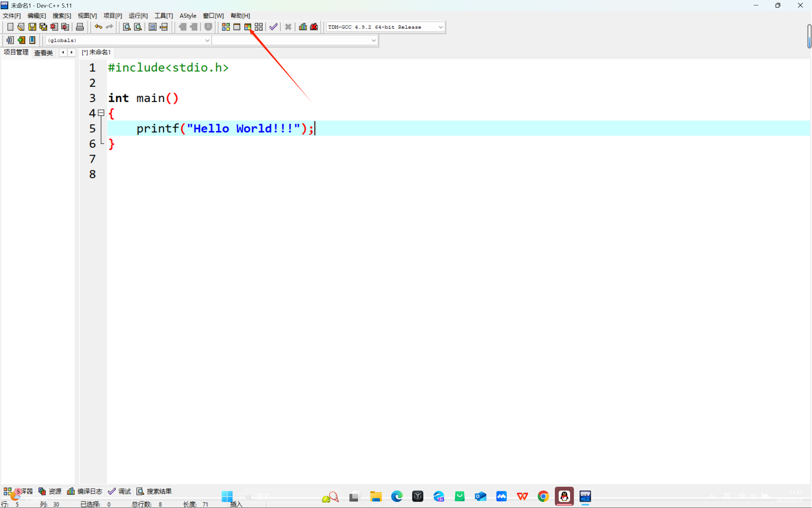812x508 pixels.
Task: Click the Rebuild All icon
Action: point(258,27)
